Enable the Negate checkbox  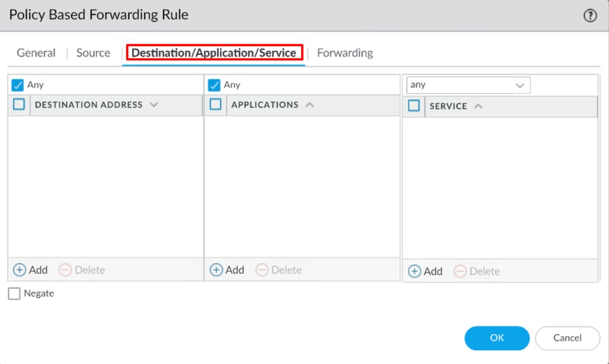click(14, 293)
